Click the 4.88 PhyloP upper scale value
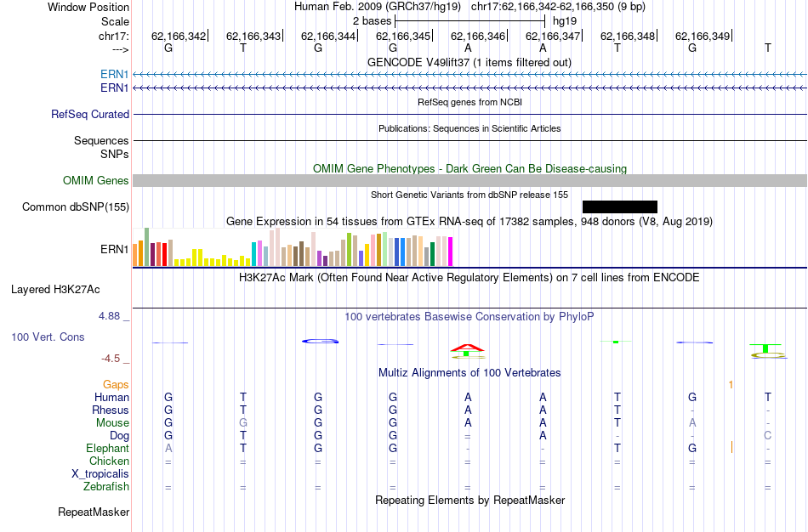Screen dimensions: 808x532 tap(109, 316)
